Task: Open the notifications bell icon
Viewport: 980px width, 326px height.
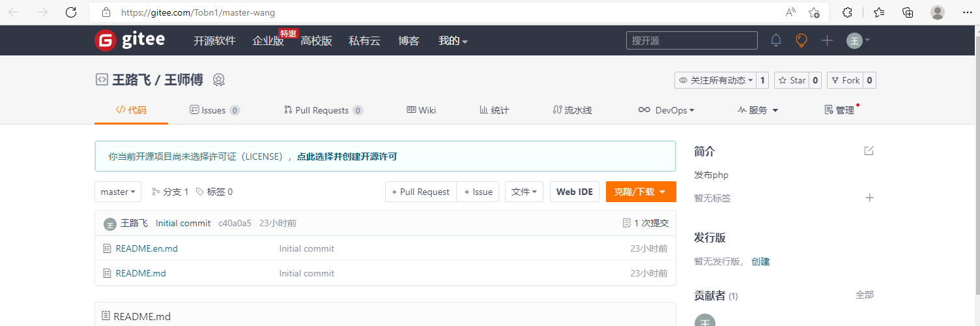Action: (x=776, y=40)
